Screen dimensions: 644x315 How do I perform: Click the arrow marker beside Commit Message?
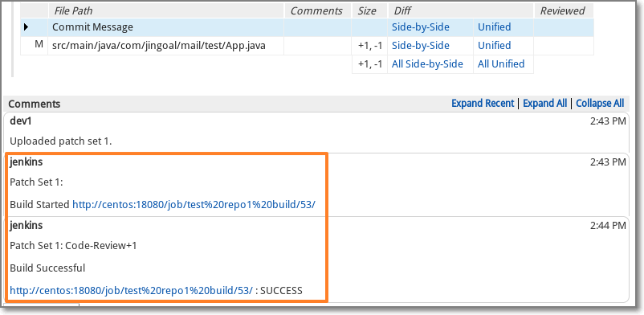point(26,27)
